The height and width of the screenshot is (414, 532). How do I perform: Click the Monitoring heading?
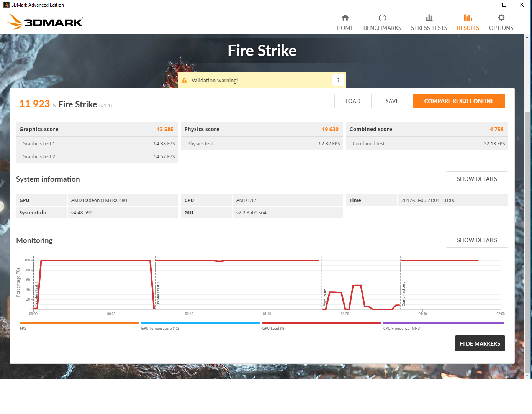click(x=34, y=241)
